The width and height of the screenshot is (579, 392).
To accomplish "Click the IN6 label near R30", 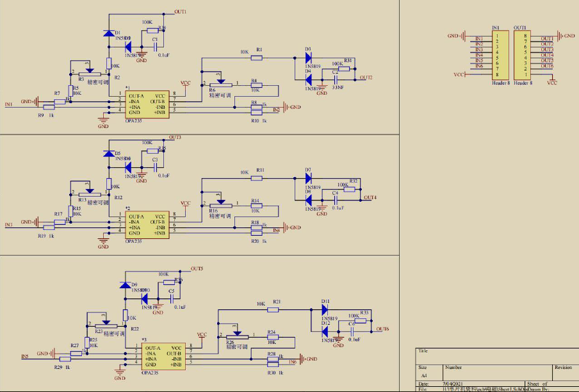I will coord(293,362).
